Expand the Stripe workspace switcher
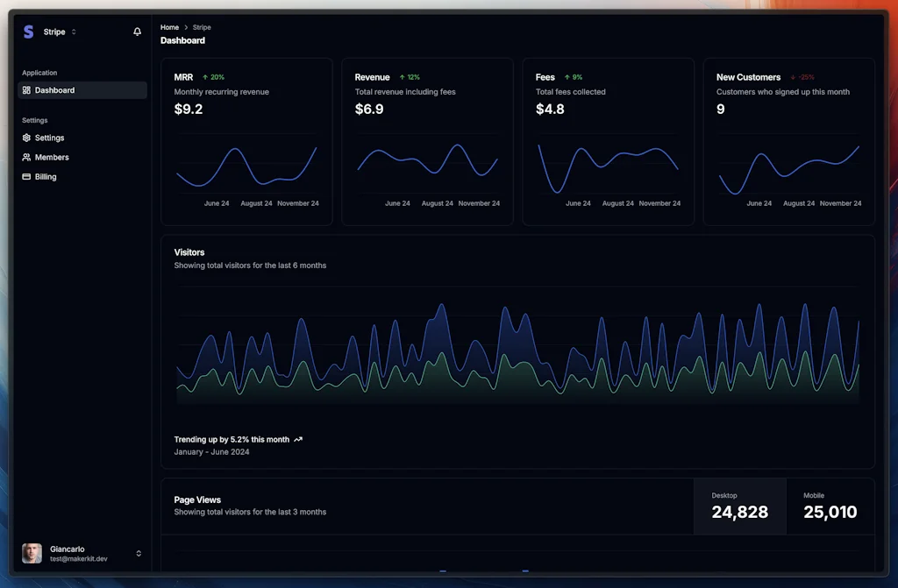The width and height of the screenshot is (898, 588). [74, 32]
